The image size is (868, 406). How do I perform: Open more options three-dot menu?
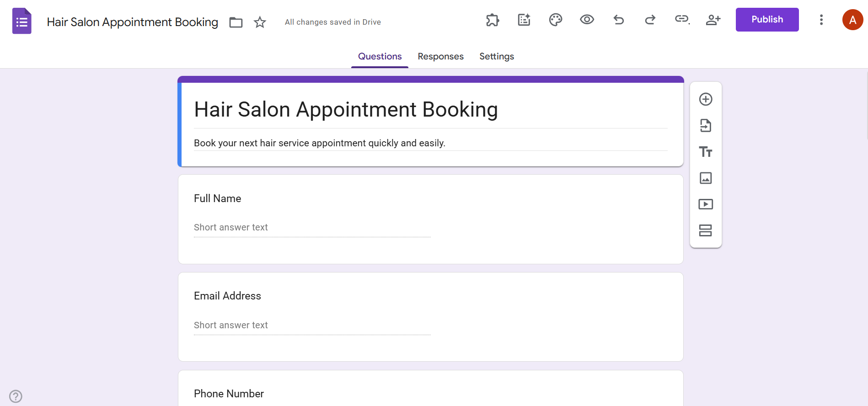click(821, 20)
